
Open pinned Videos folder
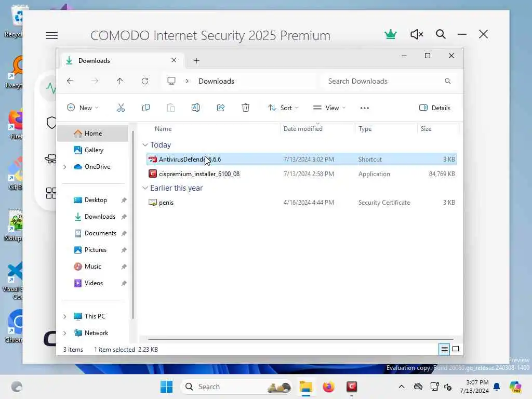coord(94,283)
